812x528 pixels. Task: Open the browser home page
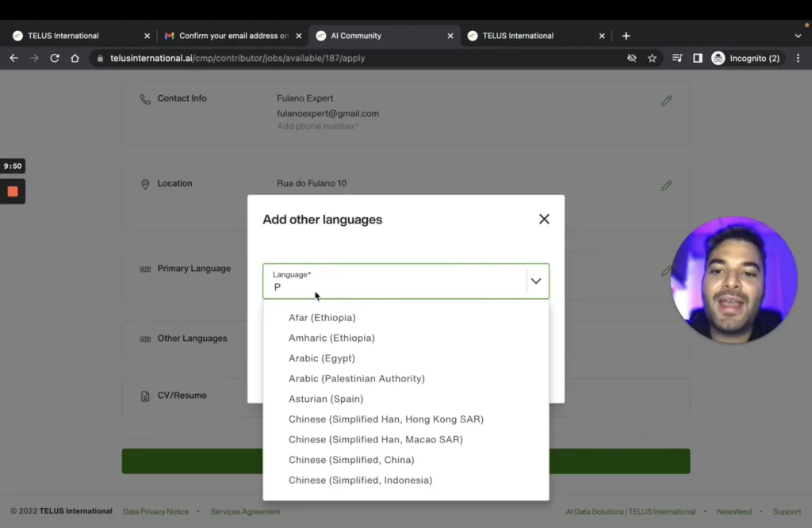75,58
